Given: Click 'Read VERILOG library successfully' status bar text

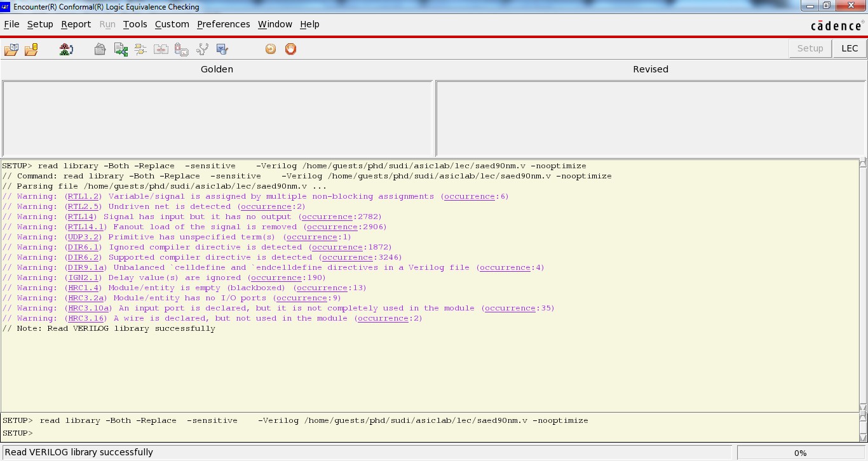Looking at the screenshot, I should pyautogui.click(x=79, y=453).
